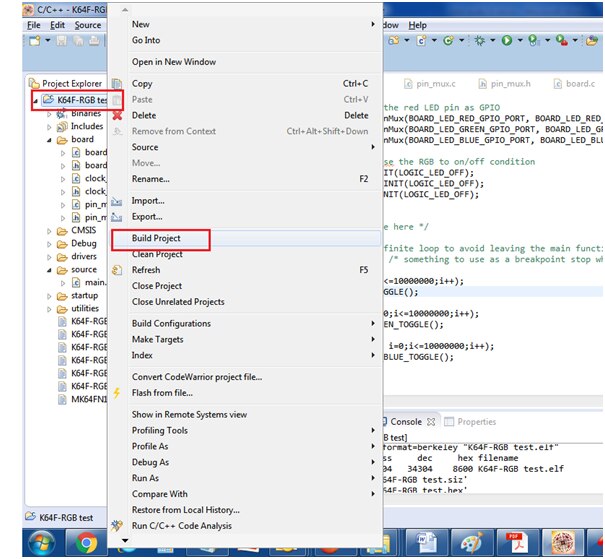Click the green Run toolbar icon
The width and height of the screenshot is (605, 559).
coord(507,41)
